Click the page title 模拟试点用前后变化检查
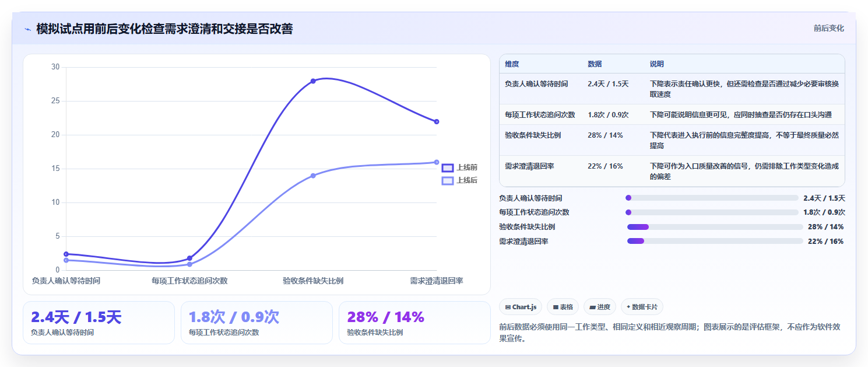The width and height of the screenshot is (868, 367). tap(100, 29)
